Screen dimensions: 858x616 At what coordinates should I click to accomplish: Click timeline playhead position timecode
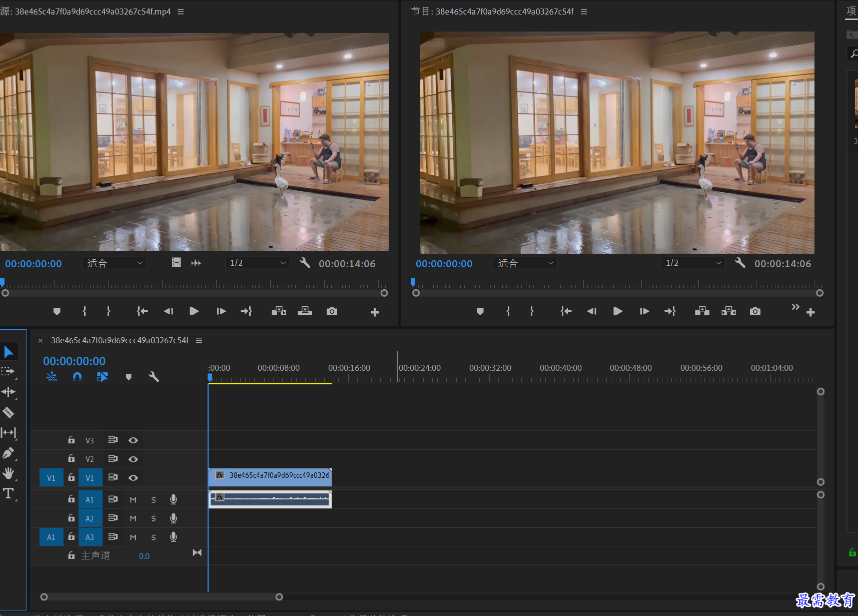(x=74, y=361)
